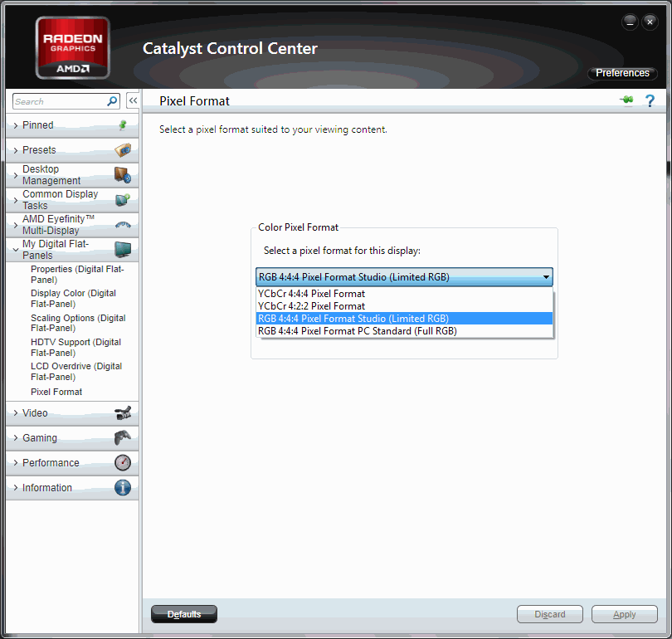672x639 pixels.
Task: Click the pixel format dropdown arrow
Action: 546,277
